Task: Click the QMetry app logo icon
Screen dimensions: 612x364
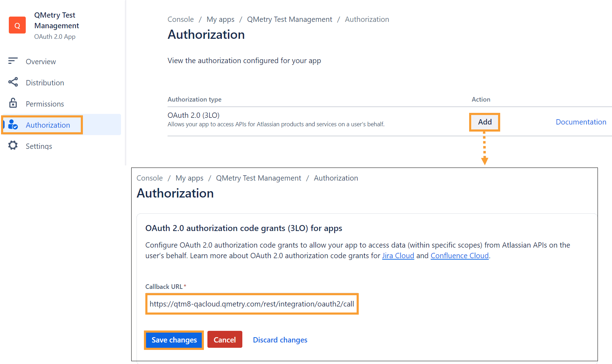Action: (x=17, y=25)
